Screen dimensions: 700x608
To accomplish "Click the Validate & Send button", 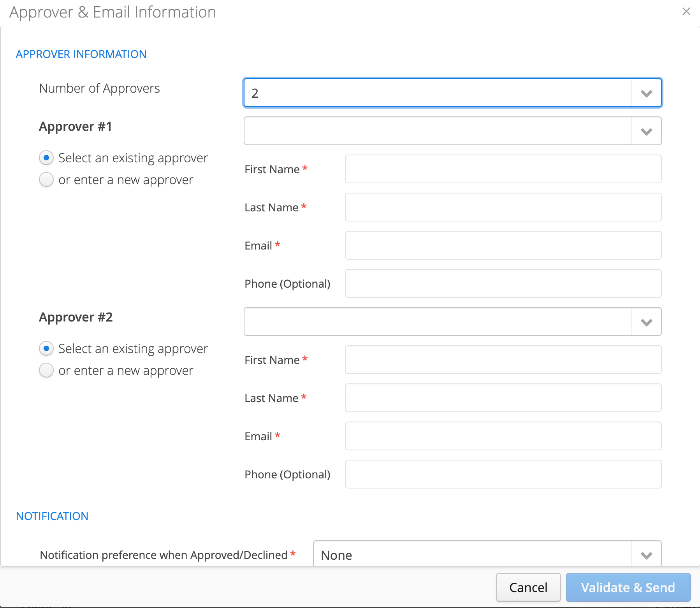I will pyautogui.click(x=628, y=587).
